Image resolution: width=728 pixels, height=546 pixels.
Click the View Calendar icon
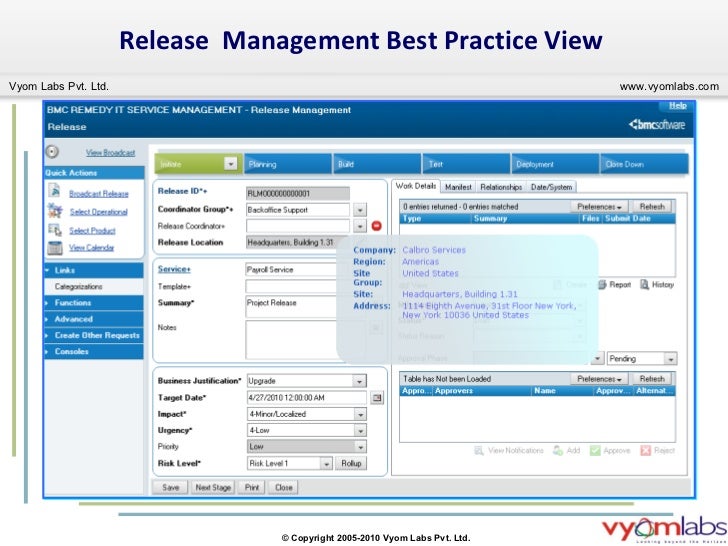(x=55, y=248)
